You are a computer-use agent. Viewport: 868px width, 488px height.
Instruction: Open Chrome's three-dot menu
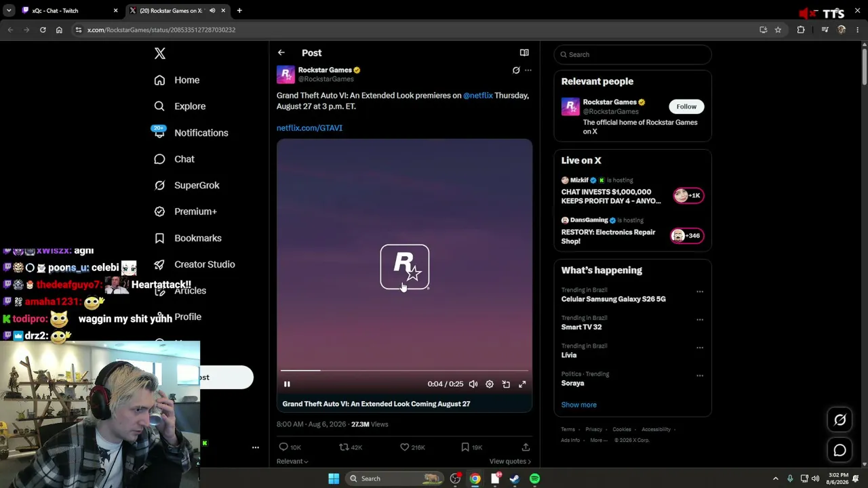point(858,30)
